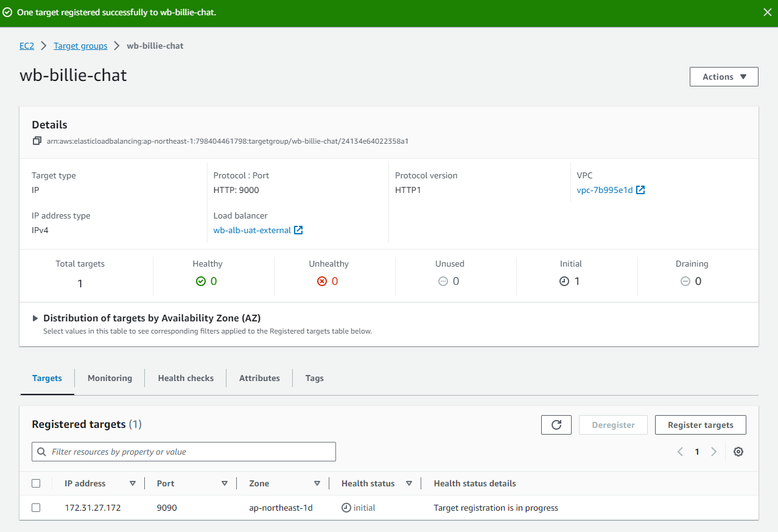Go to next page of targets
This screenshot has height=532, width=778.
pos(714,452)
